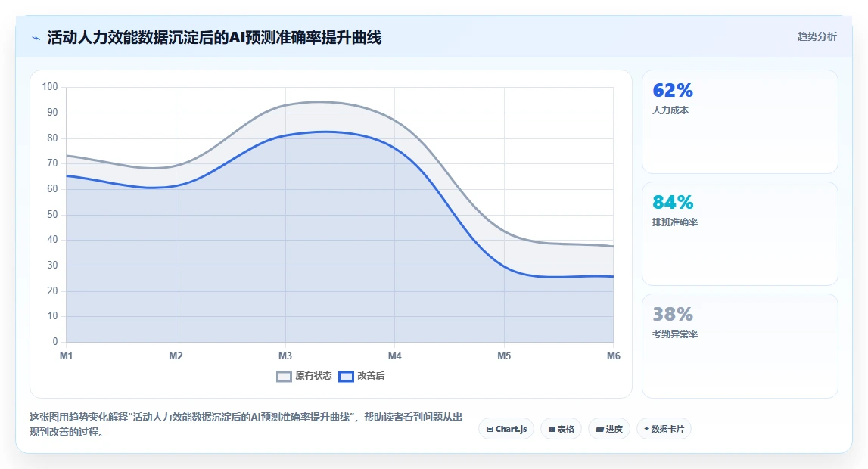
Task: Select the Chart.js tag button
Action: 506,429
